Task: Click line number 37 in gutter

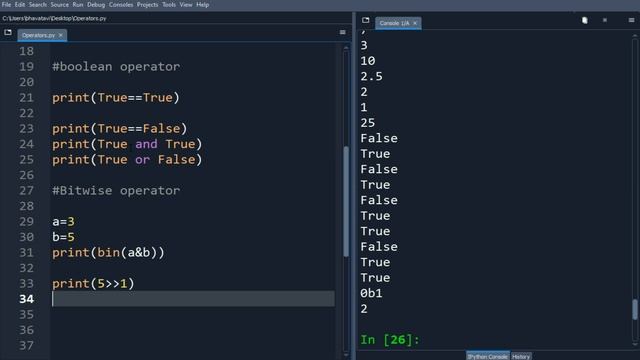Action: point(27,346)
